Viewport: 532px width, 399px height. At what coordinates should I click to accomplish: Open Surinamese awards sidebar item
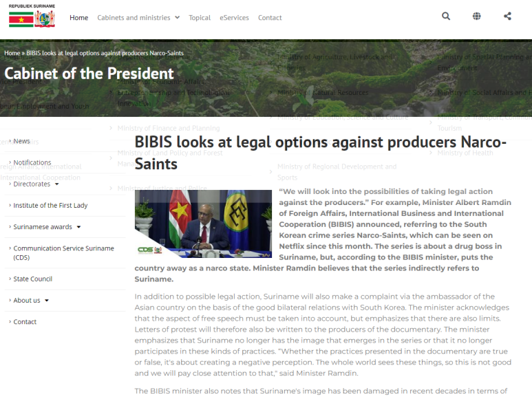tap(43, 227)
